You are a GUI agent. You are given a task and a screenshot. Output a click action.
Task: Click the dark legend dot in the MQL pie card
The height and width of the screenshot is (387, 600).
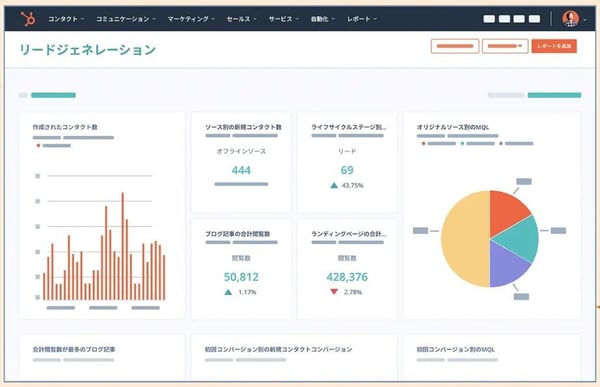tap(501, 144)
